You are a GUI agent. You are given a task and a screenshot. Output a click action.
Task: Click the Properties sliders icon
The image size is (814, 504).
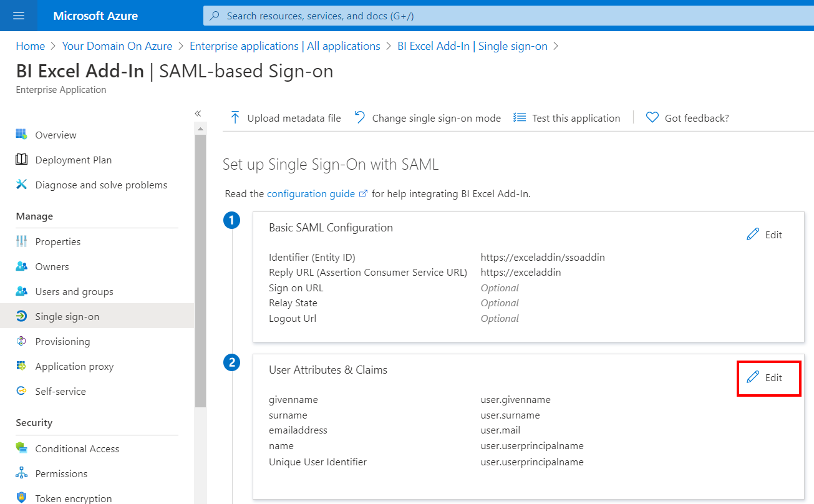point(22,241)
